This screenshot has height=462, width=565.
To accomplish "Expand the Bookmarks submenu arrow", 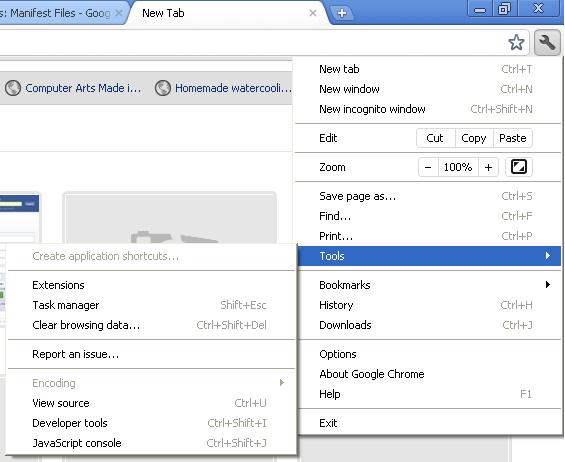I will pyautogui.click(x=548, y=285).
